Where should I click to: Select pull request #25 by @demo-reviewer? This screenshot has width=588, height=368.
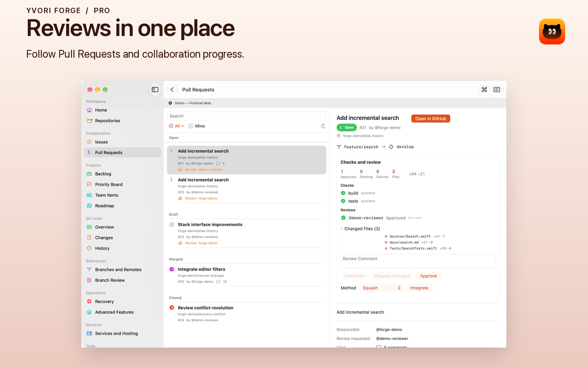pyautogui.click(x=247, y=189)
